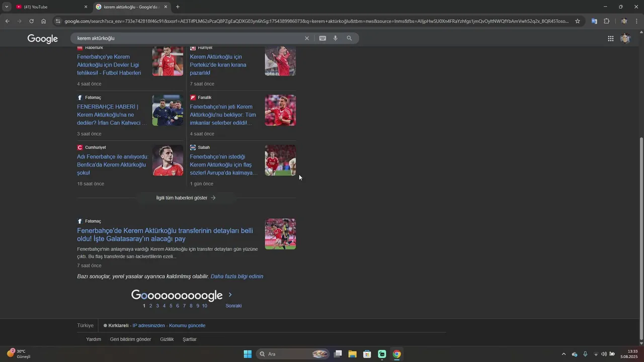Reload the page
Viewport: 644px width, 362px height.
click(x=31, y=21)
